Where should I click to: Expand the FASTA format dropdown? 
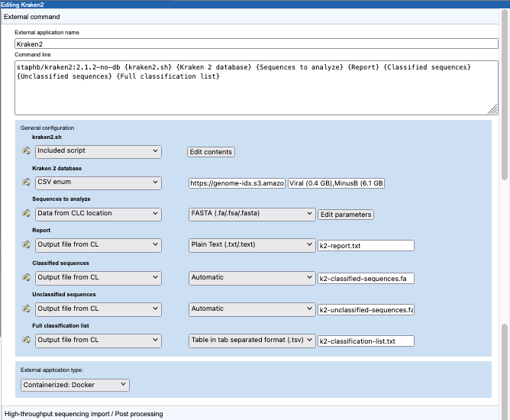(x=251, y=215)
